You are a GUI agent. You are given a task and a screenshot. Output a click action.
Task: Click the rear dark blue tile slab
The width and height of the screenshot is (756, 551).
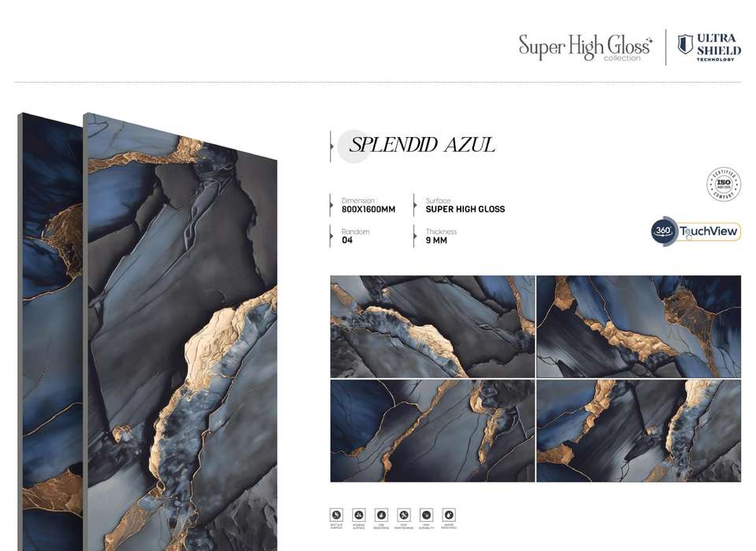point(50,332)
